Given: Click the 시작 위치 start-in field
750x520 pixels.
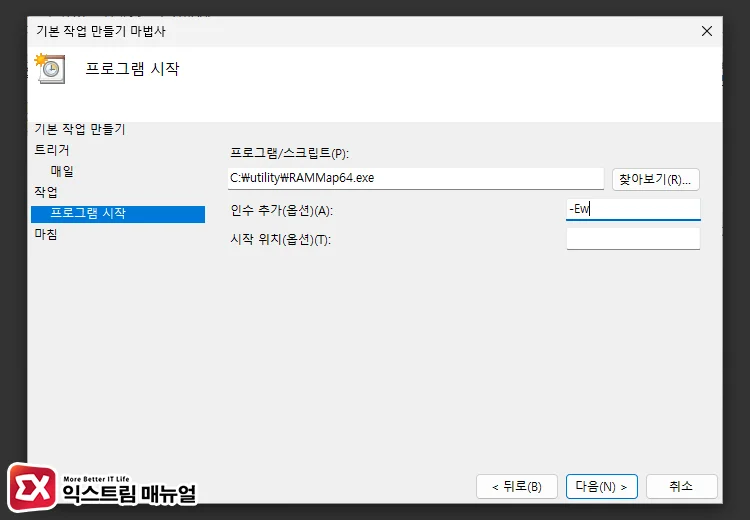Looking at the screenshot, I should (633, 239).
